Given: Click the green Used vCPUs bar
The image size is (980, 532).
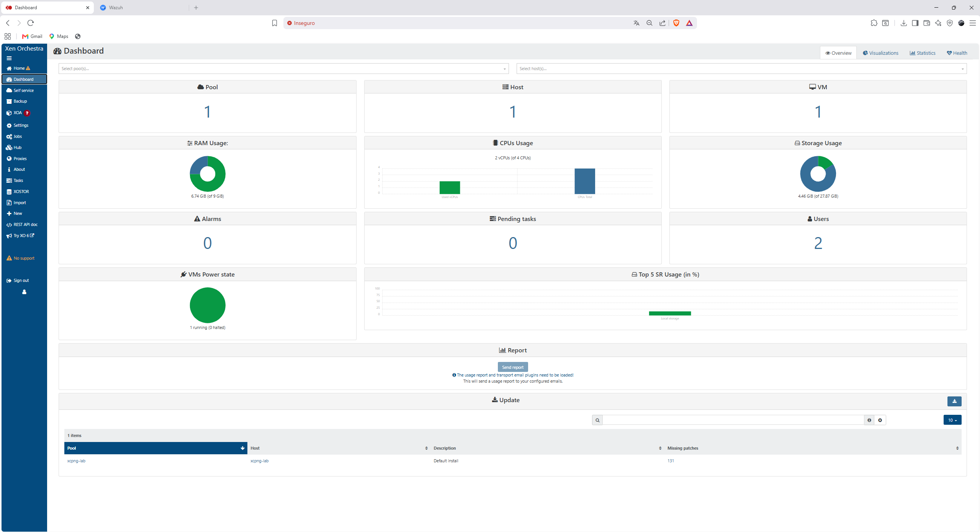Looking at the screenshot, I should (450, 187).
